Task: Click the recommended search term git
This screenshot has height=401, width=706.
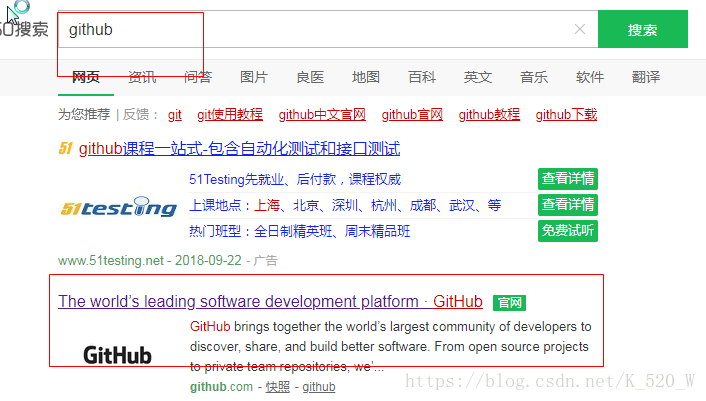Action: [x=175, y=115]
